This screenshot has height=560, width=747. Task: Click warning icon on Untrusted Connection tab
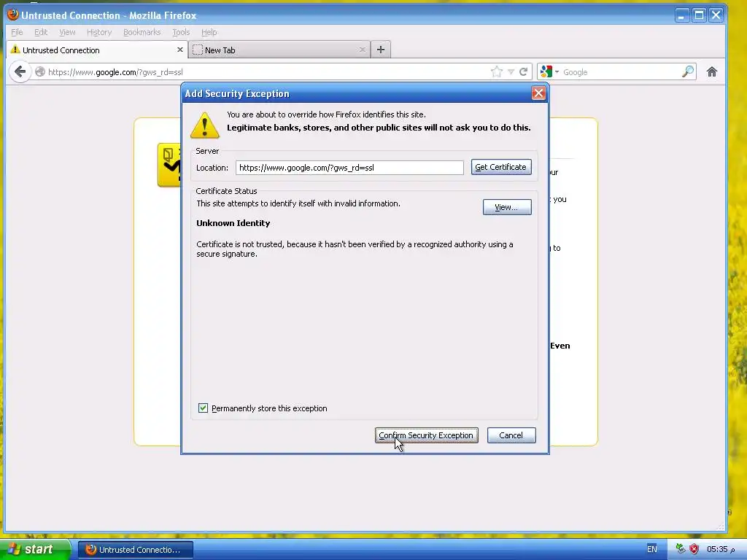pyautogui.click(x=15, y=50)
